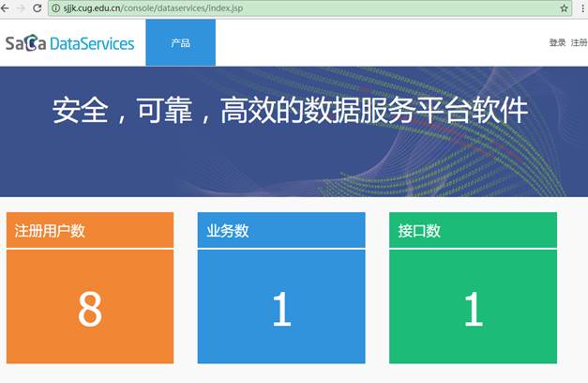Click the 注册 register link
The width and height of the screenshot is (588, 383).
point(579,42)
